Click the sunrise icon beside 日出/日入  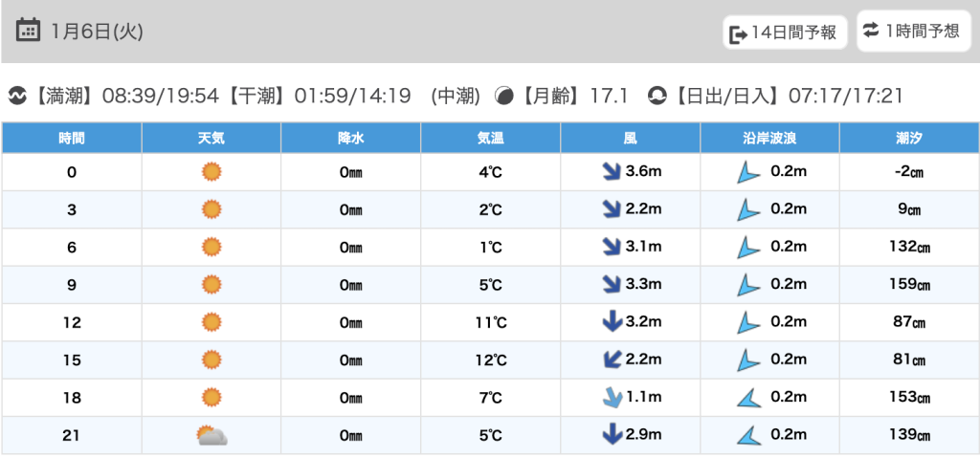(657, 96)
